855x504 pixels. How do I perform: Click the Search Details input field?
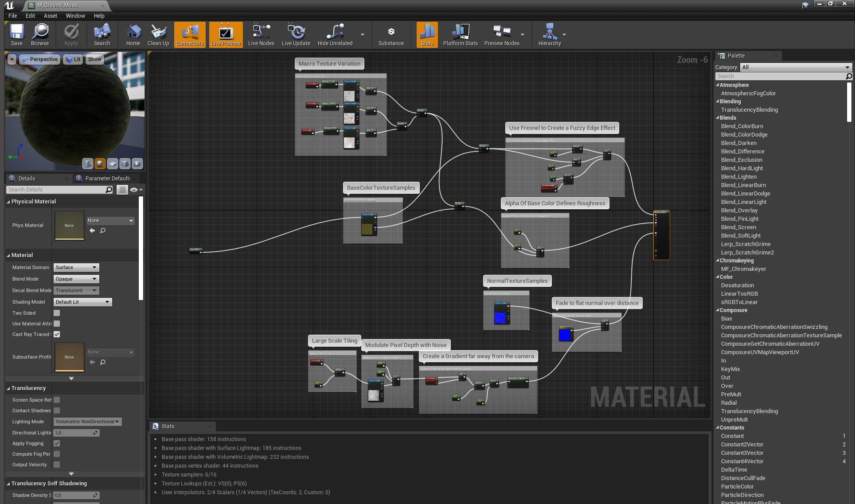[56, 190]
